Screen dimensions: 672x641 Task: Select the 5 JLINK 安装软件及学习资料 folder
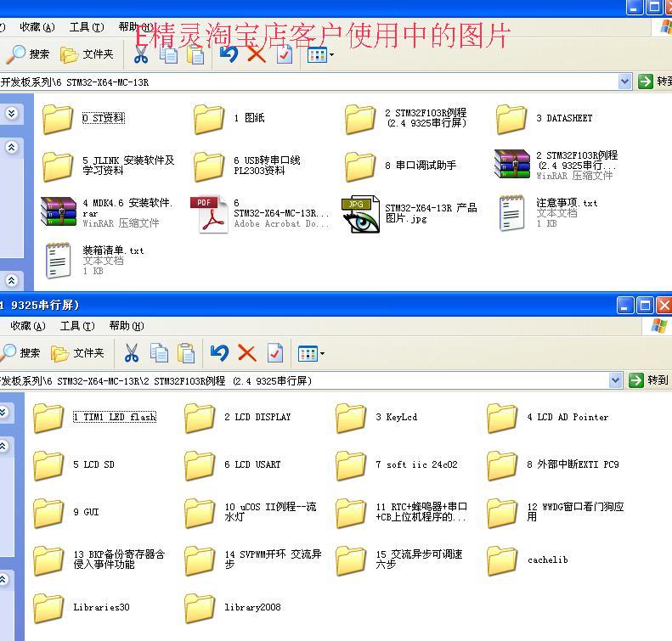pos(109,166)
